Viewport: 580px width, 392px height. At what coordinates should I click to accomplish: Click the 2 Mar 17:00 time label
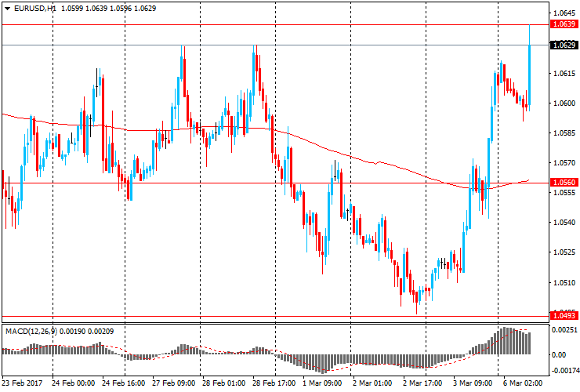tap(422, 383)
